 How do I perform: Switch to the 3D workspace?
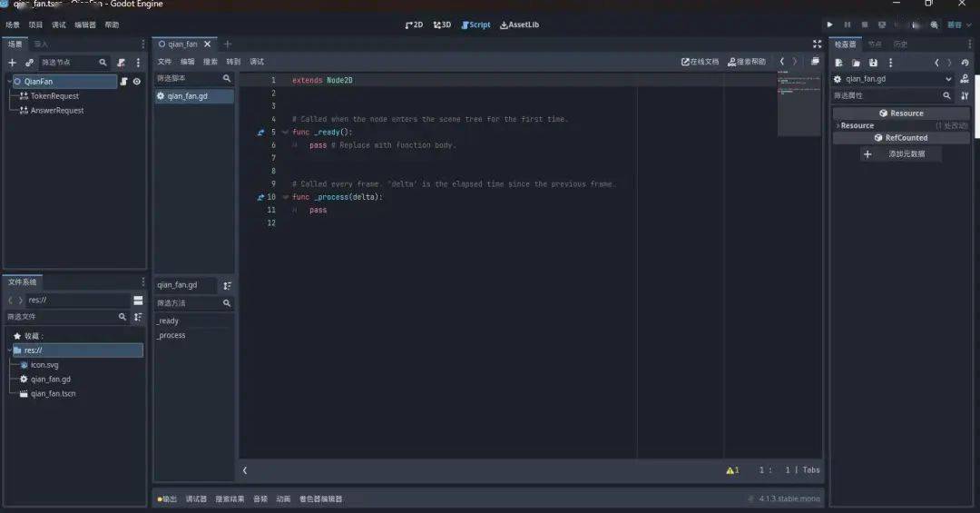tap(442, 25)
